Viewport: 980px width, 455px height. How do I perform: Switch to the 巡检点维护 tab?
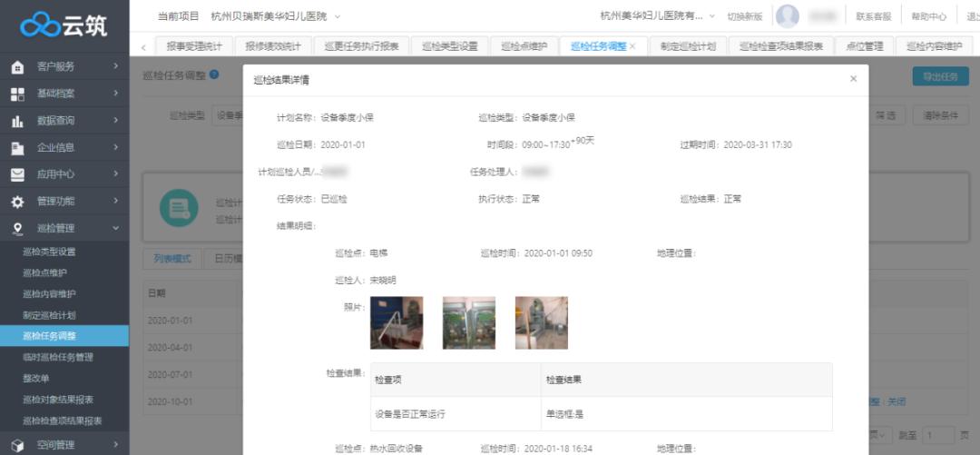click(x=524, y=46)
